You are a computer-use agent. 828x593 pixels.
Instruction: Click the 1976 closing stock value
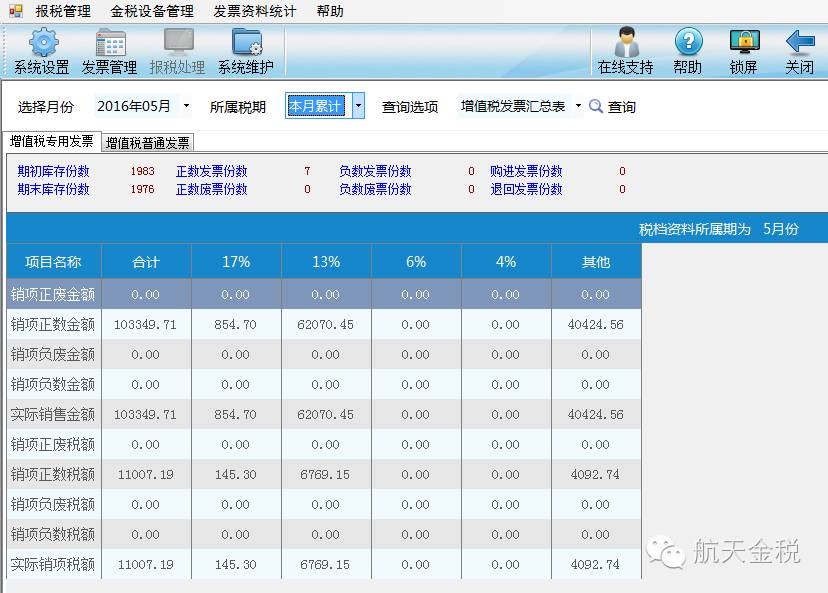[x=143, y=189]
